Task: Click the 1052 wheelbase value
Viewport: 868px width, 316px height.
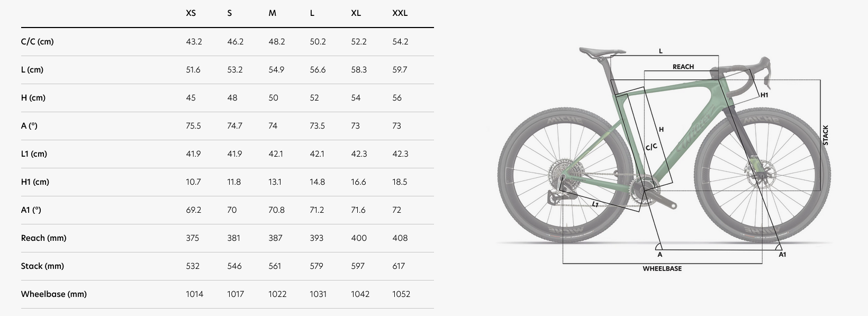Action: click(x=401, y=294)
